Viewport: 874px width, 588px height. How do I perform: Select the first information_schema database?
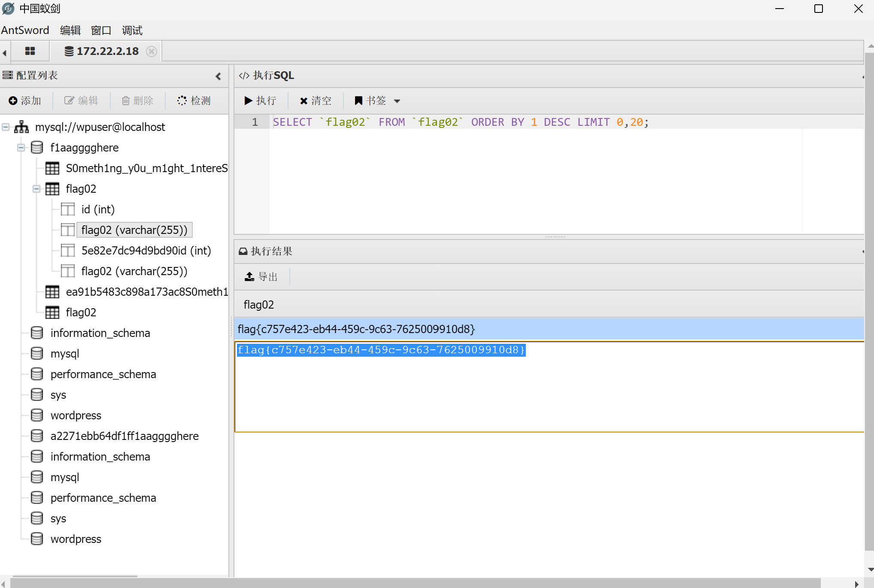pyautogui.click(x=100, y=333)
